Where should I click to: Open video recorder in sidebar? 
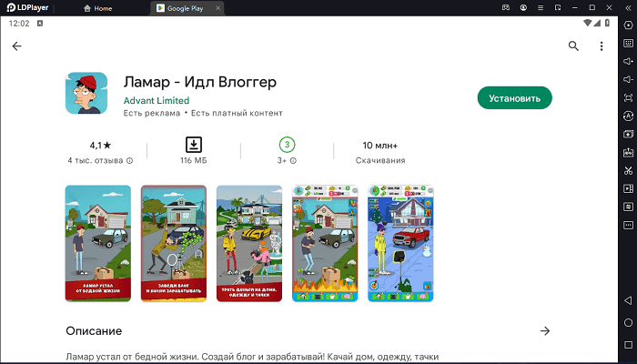pyautogui.click(x=628, y=189)
